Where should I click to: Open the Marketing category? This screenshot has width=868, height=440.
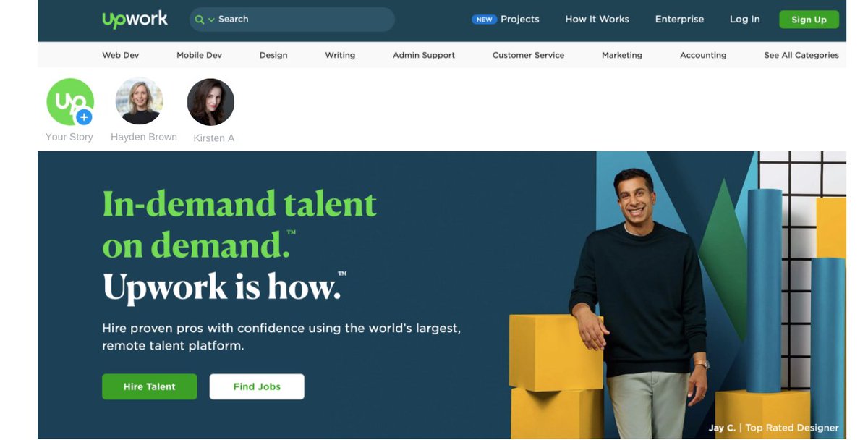(622, 55)
